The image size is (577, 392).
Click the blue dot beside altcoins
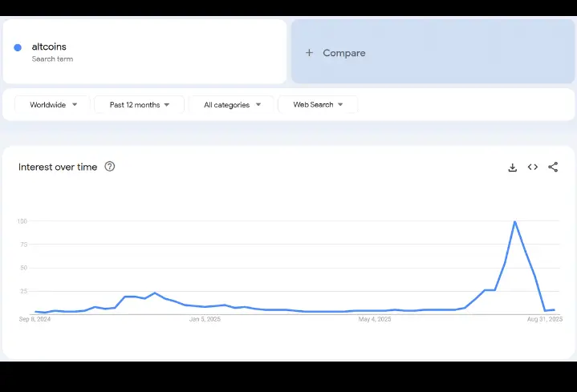(18, 48)
